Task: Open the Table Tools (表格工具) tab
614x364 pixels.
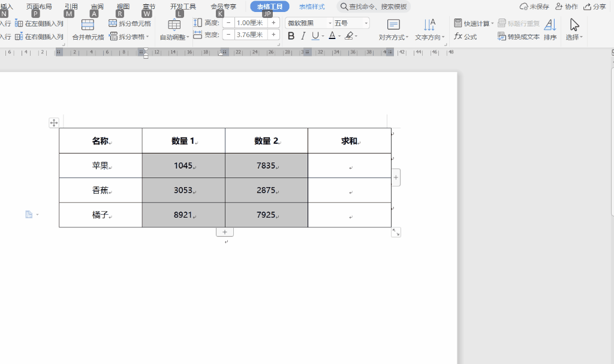Action: 270,7
